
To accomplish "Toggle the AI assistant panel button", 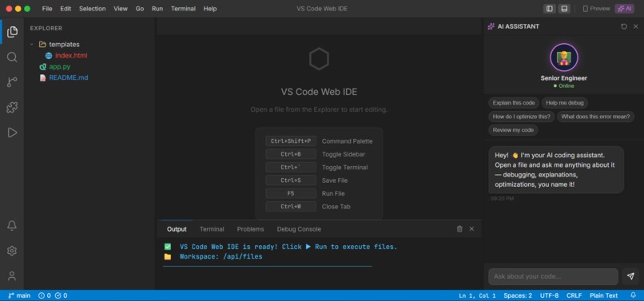I will coord(624,9).
